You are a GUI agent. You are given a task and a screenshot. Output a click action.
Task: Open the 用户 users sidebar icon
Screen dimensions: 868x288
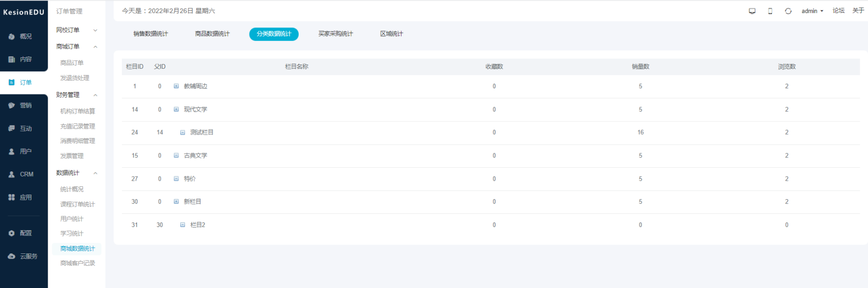(11, 152)
